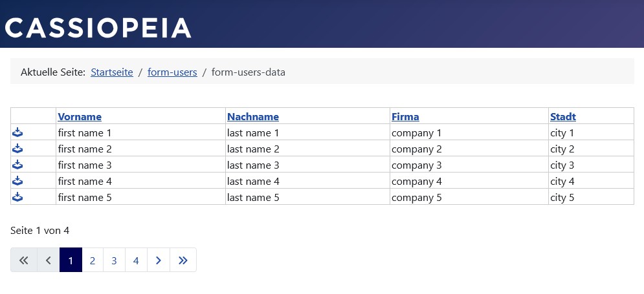Select page 4 in pagination
Image resolution: width=644 pixels, height=294 pixels.
136,260
